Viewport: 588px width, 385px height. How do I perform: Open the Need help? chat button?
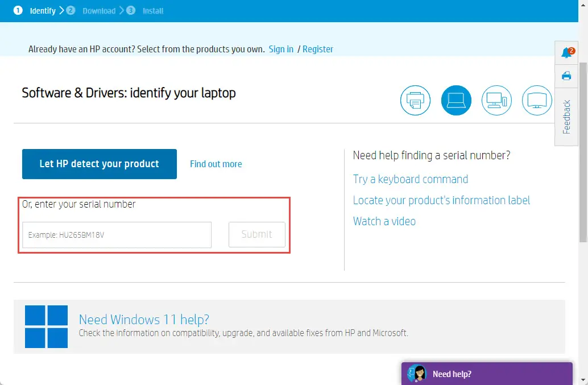487,374
